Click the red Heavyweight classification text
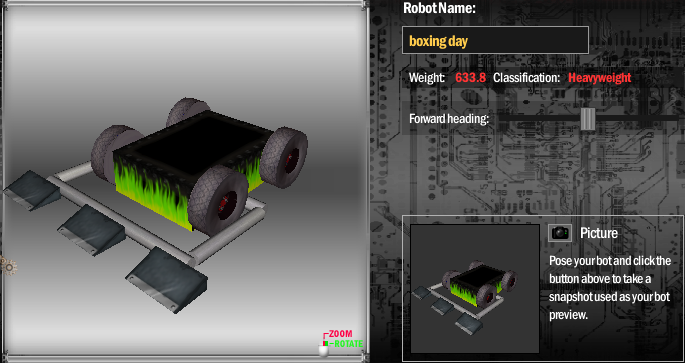 tap(599, 78)
